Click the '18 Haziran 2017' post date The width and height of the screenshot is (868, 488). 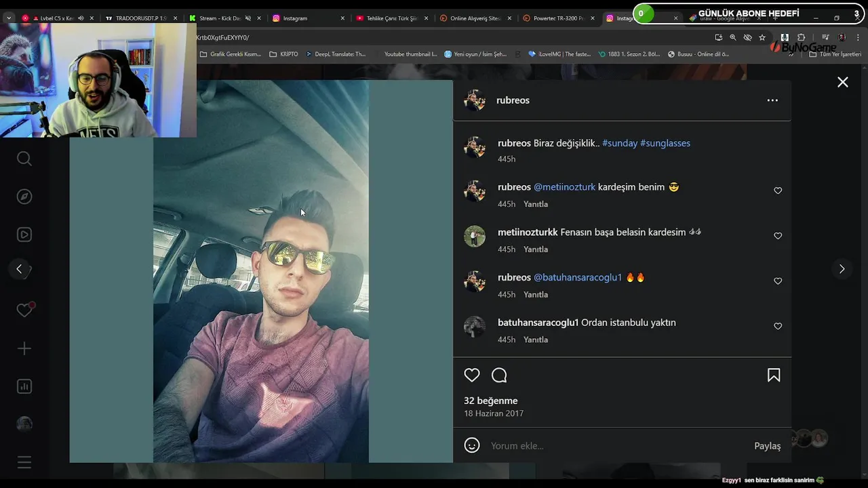[x=494, y=413]
